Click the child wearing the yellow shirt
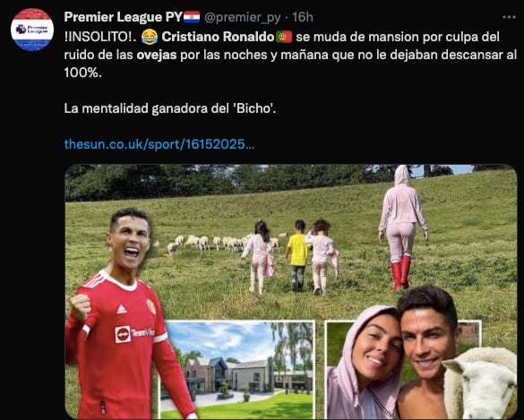 coord(298,254)
